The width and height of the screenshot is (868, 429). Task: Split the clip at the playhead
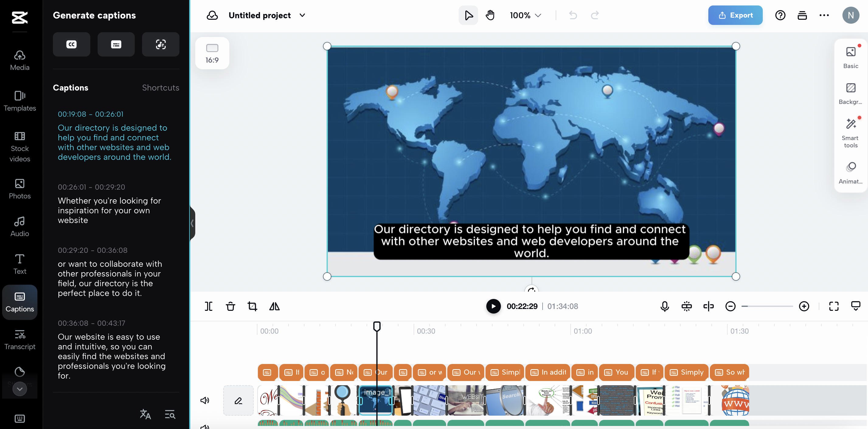pyautogui.click(x=209, y=306)
